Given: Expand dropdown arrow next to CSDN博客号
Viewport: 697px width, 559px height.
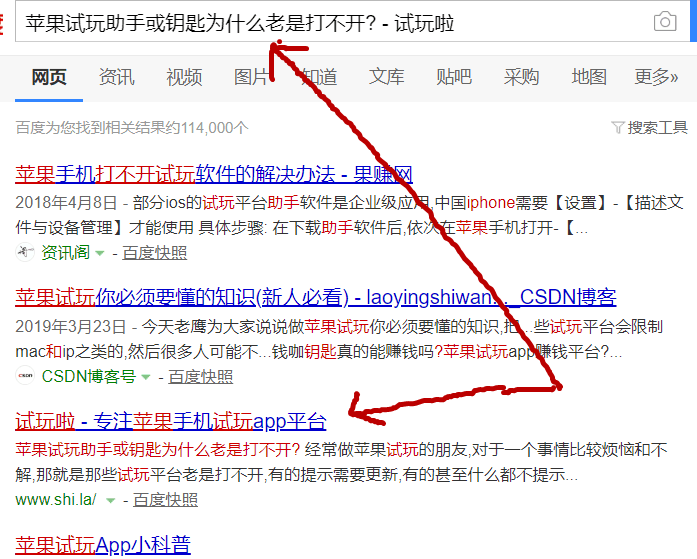Looking at the screenshot, I should pos(146,377).
